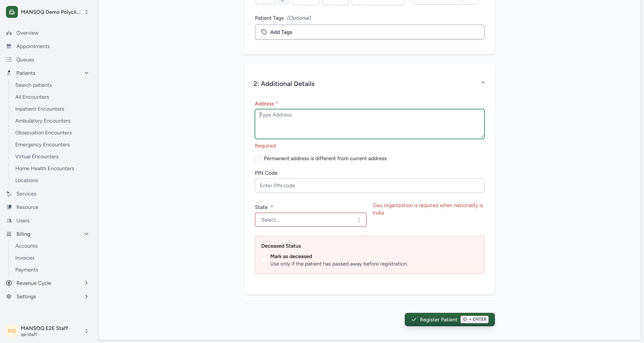
Task: Open Observation Encounters
Action: [x=44, y=133]
